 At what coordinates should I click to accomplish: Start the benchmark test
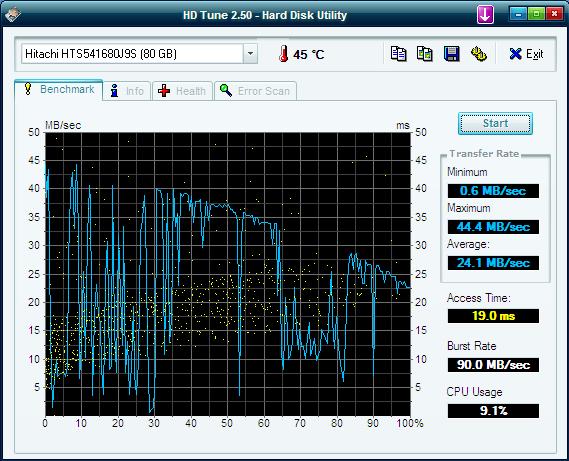pos(495,123)
